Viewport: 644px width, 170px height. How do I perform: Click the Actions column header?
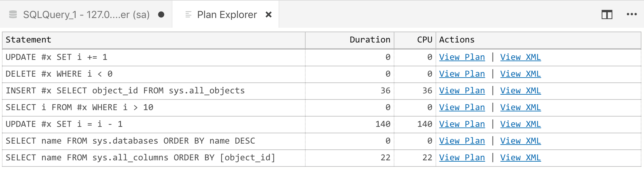(456, 40)
